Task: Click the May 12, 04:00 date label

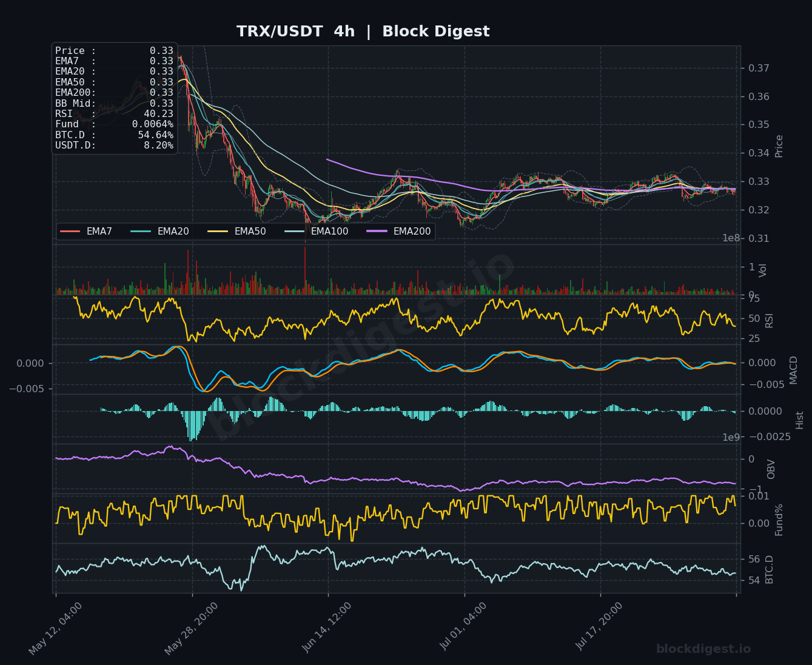Action: [55, 628]
